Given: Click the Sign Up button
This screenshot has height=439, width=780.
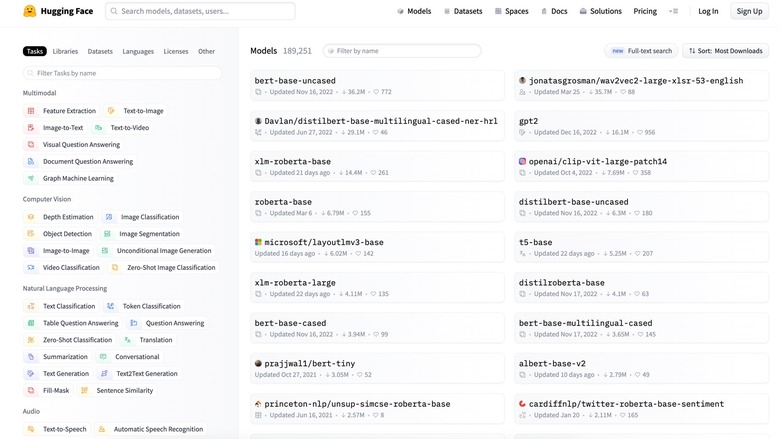Looking at the screenshot, I should click(x=749, y=11).
